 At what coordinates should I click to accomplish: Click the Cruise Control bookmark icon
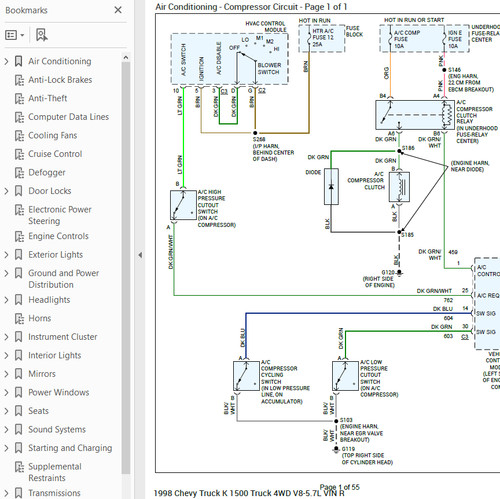19,154
